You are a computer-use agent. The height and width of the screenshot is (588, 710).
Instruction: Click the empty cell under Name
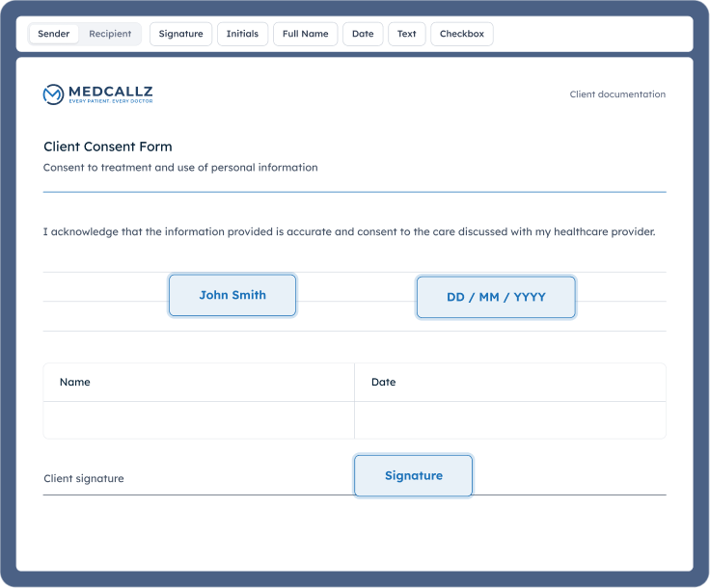pos(199,420)
